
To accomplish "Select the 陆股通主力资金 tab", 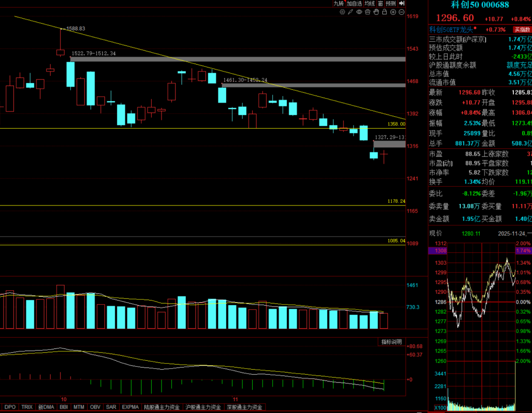I will (x=162, y=407).
